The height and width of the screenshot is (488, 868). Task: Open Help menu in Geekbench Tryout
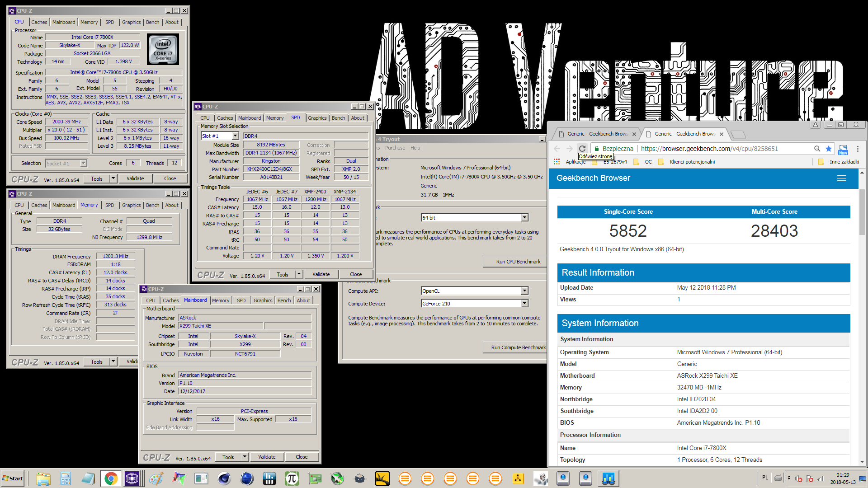415,148
